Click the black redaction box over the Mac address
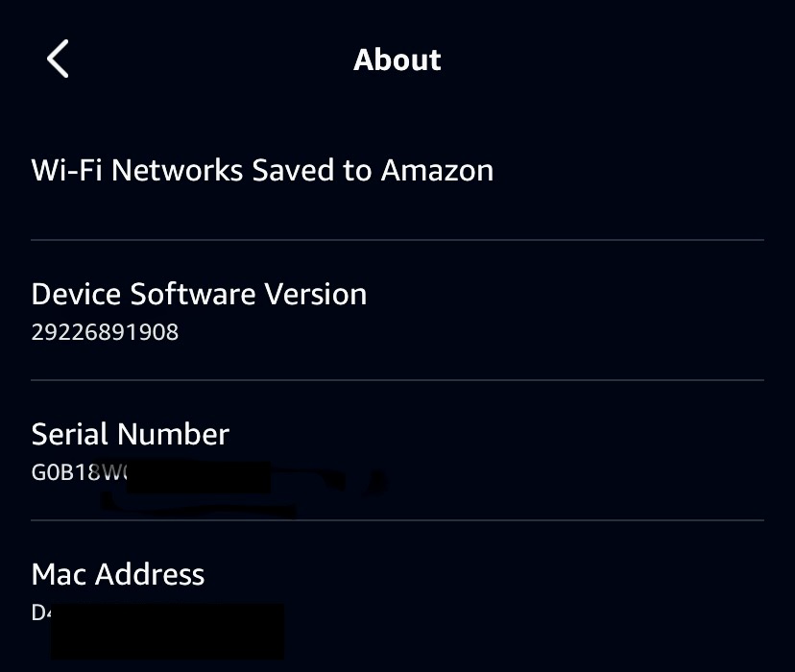 click(168, 630)
